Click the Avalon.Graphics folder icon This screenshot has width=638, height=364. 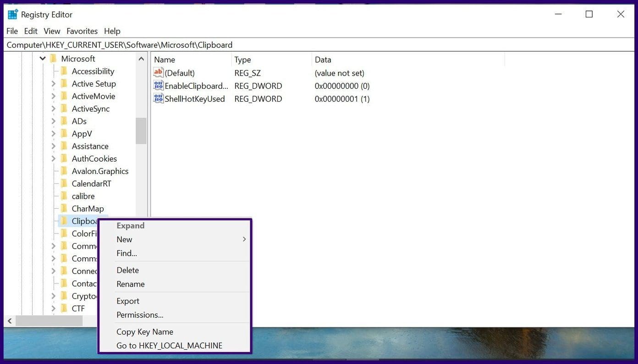pyautogui.click(x=64, y=171)
